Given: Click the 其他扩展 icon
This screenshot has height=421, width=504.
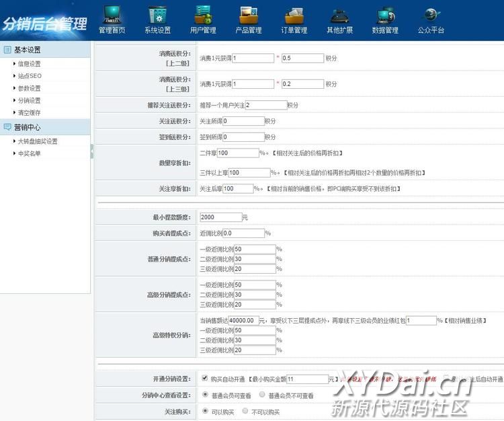Looking at the screenshot, I should 339,15.
